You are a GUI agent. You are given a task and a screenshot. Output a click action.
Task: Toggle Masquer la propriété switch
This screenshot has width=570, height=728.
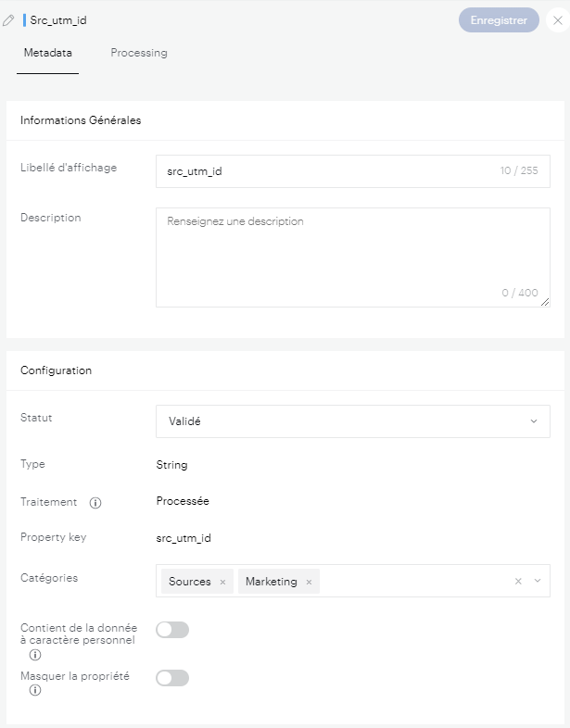pyautogui.click(x=172, y=678)
